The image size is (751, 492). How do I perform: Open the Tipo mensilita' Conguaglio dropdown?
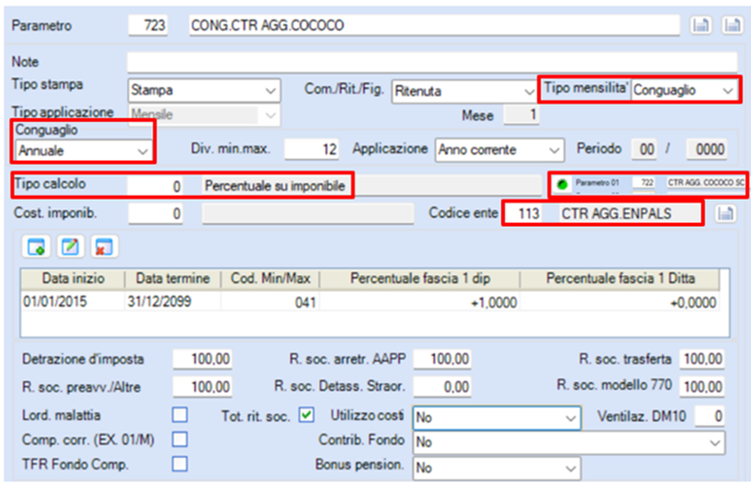pos(685,90)
